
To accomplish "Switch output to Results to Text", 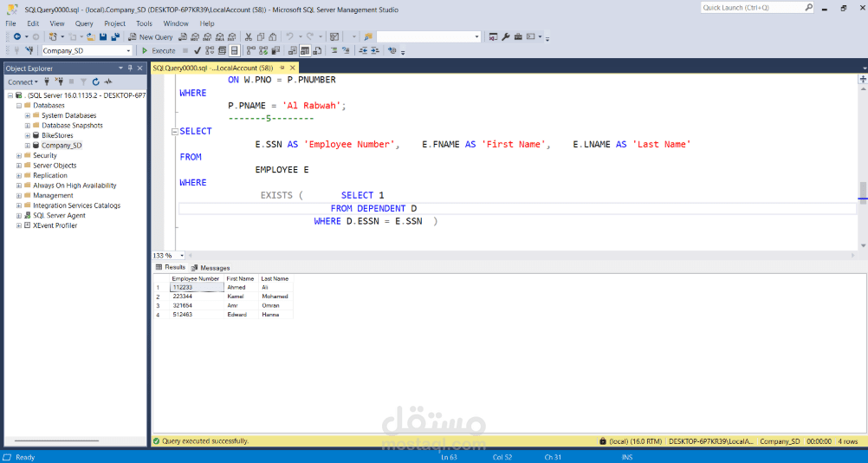I will (293, 50).
